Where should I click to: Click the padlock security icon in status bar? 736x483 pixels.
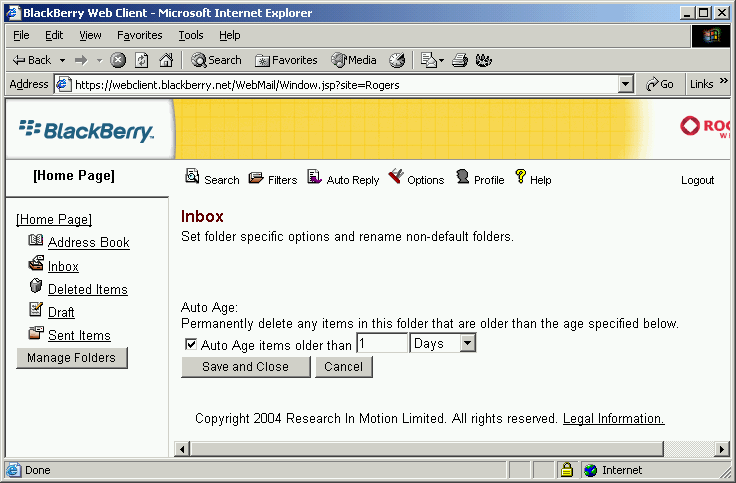pos(567,469)
